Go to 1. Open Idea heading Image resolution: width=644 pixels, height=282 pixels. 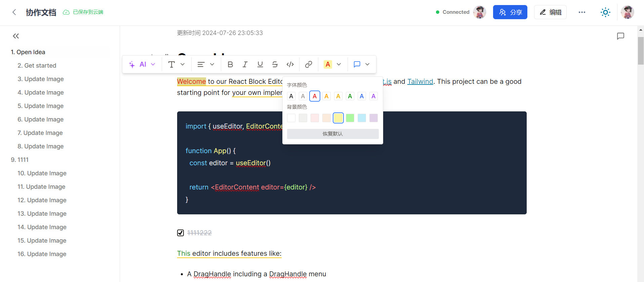coord(28,52)
